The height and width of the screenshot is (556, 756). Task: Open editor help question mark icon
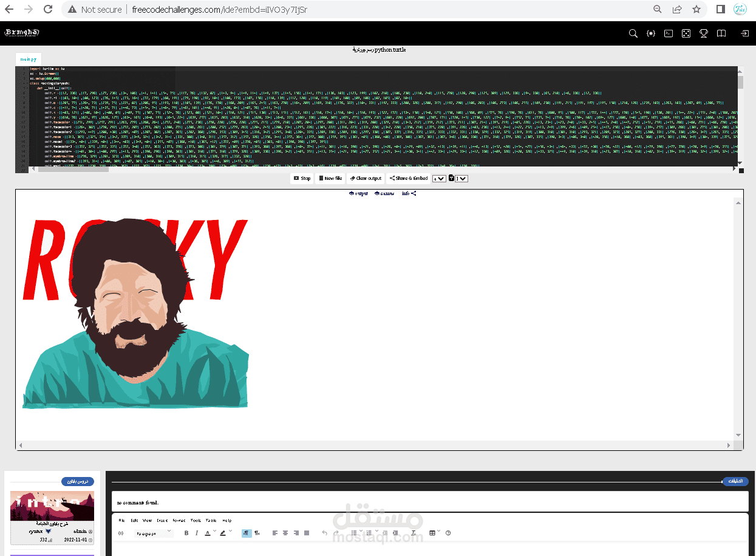click(x=448, y=533)
